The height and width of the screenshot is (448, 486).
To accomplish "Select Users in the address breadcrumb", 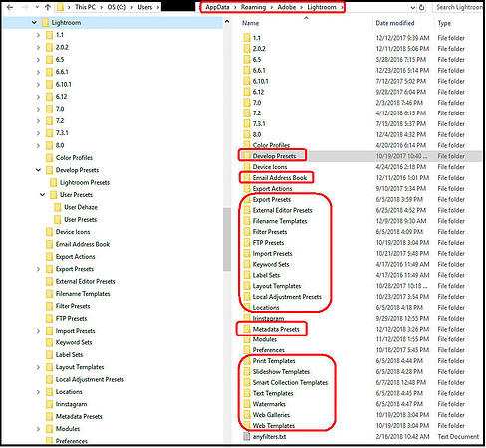I will [145, 7].
